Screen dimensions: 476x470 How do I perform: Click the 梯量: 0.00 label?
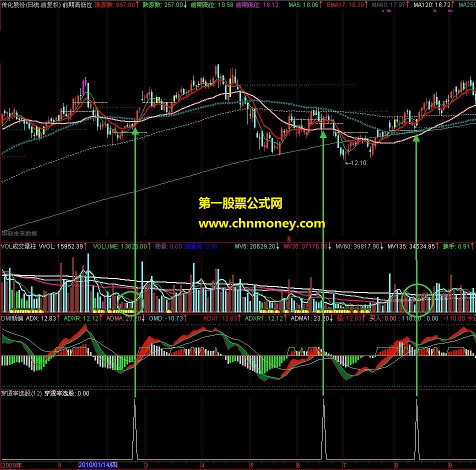[x=168, y=246]
